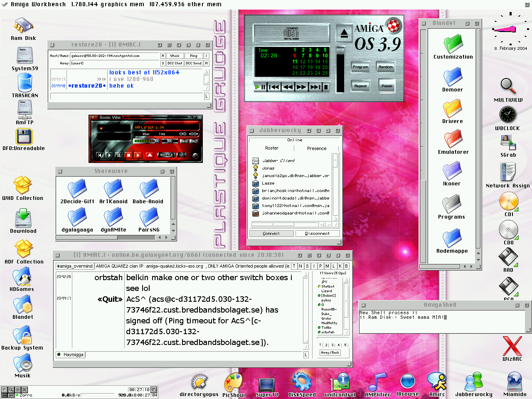
Task: Select channel tab 3 in AmIRC
Action: pos(332,345)
